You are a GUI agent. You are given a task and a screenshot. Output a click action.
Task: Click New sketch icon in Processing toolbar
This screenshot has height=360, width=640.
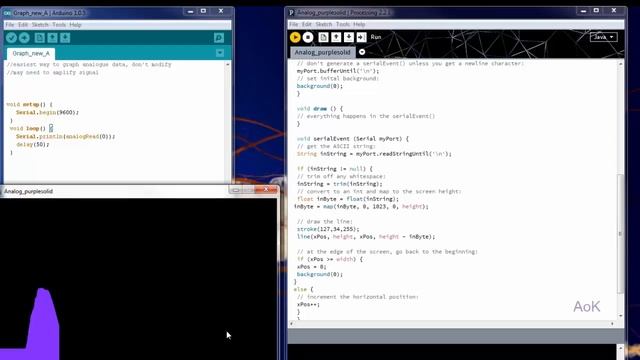323,37
